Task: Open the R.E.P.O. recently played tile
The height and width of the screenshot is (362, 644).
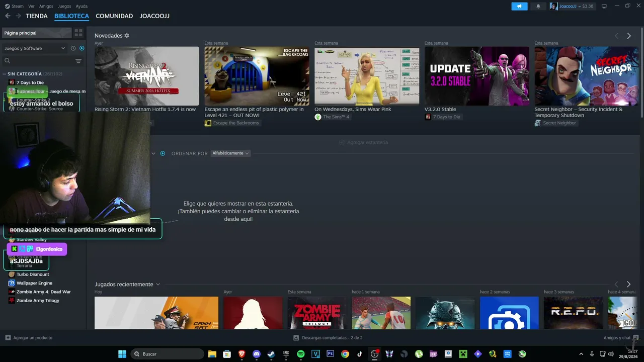Action: (573, 313)
